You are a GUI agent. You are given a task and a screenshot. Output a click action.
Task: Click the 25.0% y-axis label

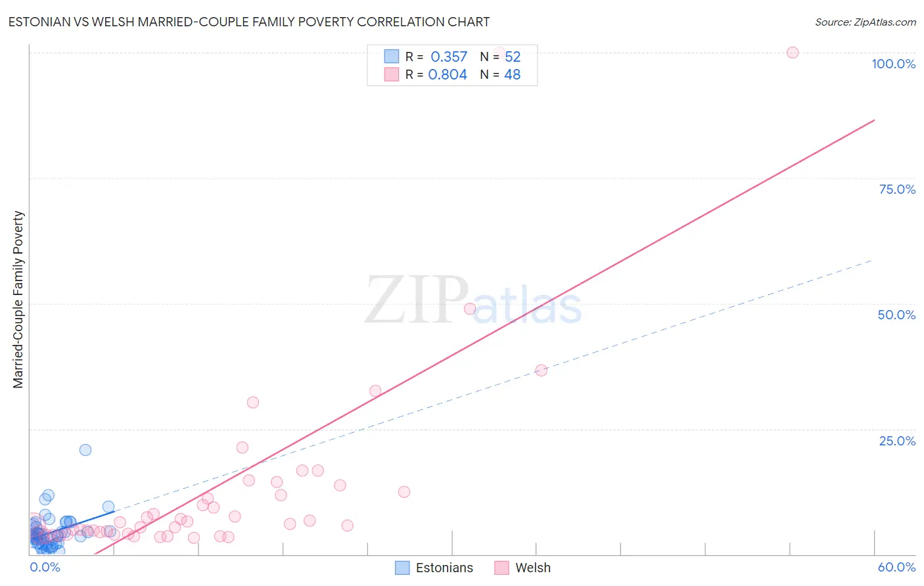tap(897, 441)
